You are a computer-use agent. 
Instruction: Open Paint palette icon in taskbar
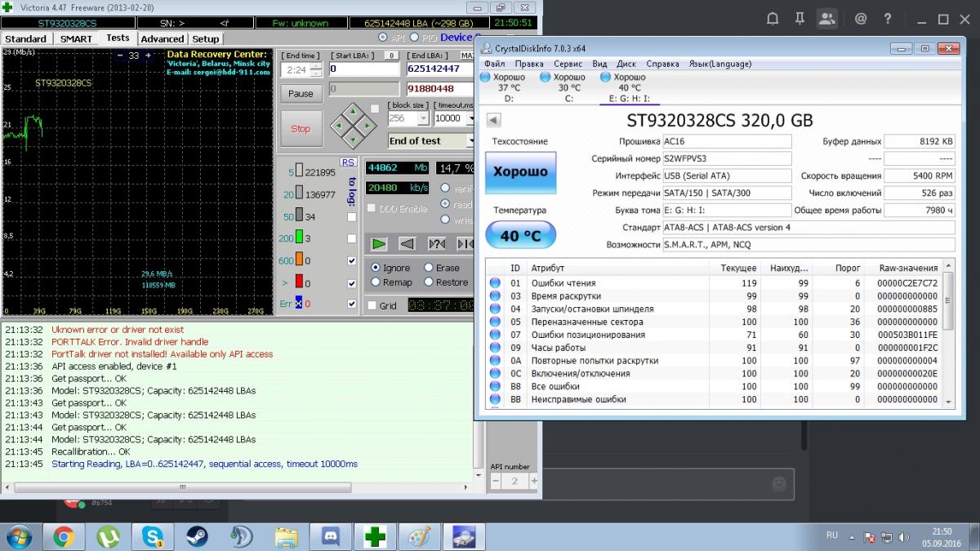(419, 536)
